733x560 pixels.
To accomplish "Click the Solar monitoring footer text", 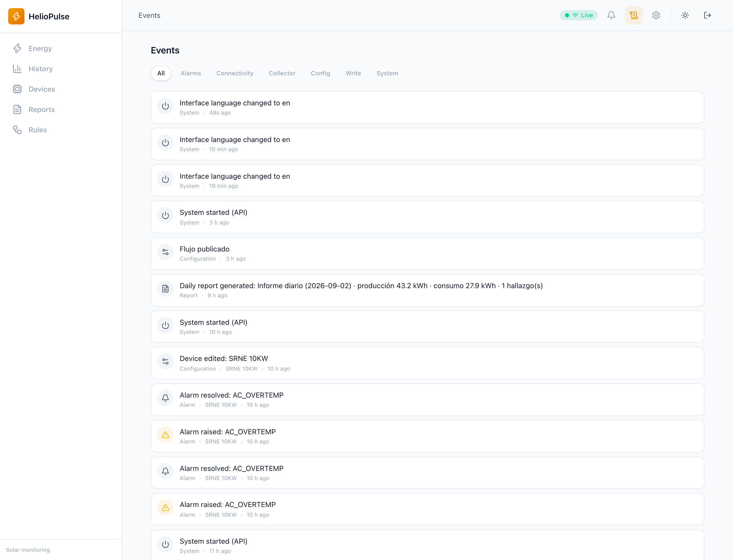I will pyautogui.click(x=28, y=550).
